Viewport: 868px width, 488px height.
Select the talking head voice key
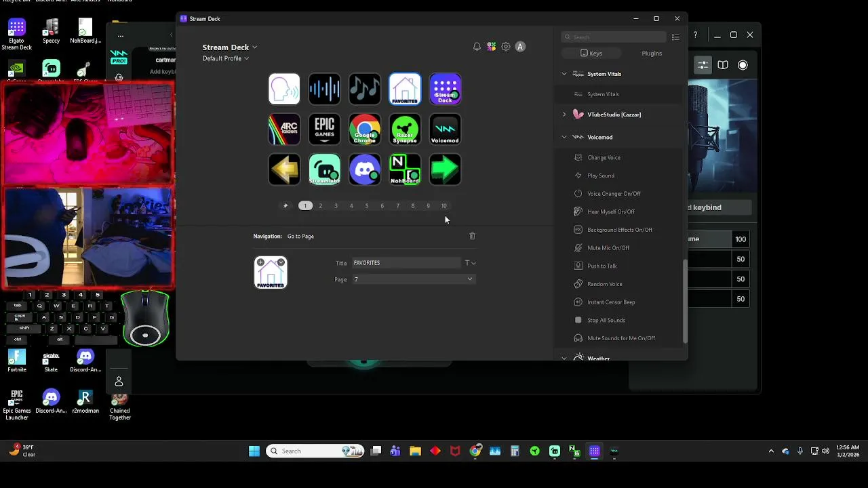(x=284, y=89)
